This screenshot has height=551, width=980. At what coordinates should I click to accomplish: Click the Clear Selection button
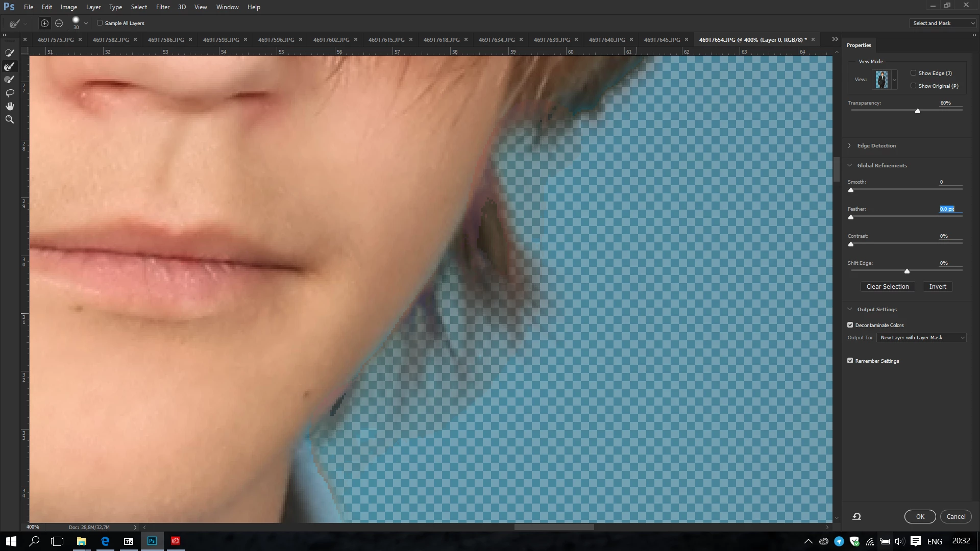tap(887, 287)
